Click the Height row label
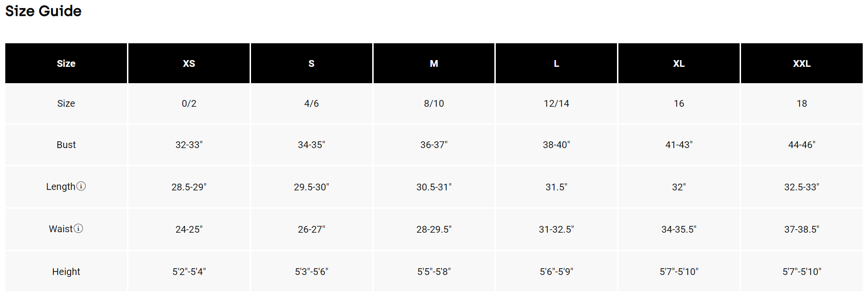Viewport: 868px width, 299px height. tap(66, 272)
